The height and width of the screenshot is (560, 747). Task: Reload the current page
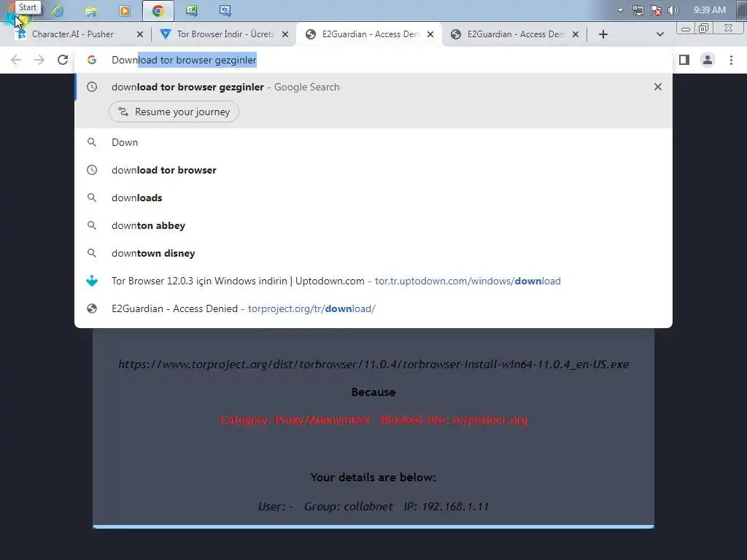tap(63, 60)
